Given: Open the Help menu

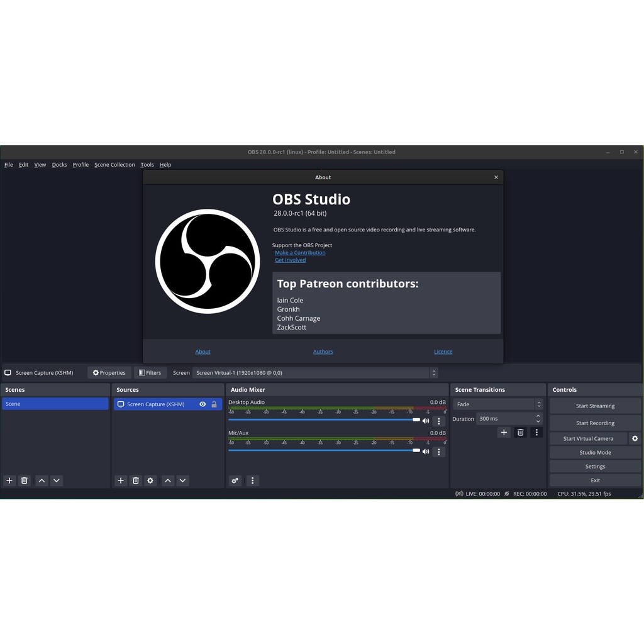Looking at the screenshot, I should 165,165.
